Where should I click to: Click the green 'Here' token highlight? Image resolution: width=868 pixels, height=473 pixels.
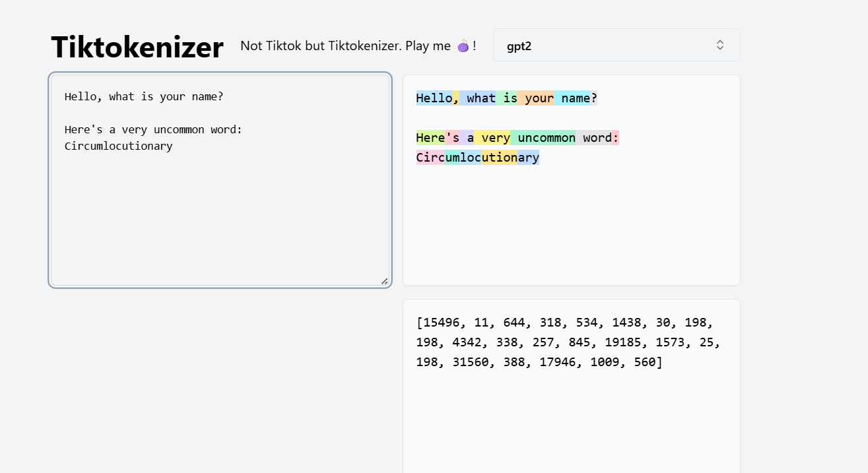pos(430,137)
